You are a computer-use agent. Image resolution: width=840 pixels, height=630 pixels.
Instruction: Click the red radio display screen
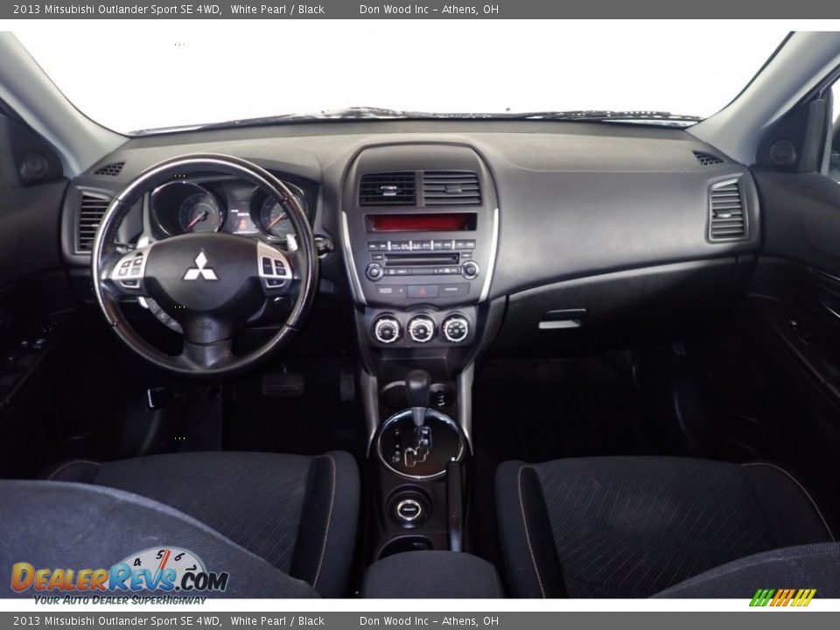pyautogui.click(x=421, y=222)
